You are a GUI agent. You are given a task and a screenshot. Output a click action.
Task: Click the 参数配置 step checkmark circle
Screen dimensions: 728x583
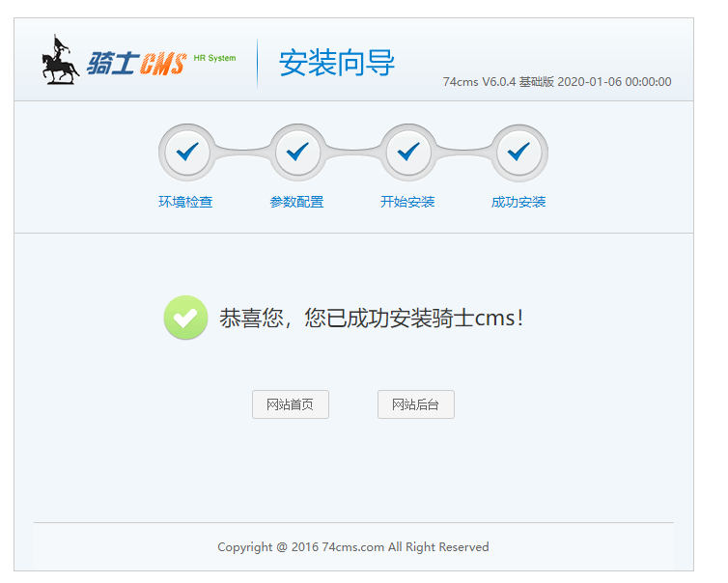[x=297, y=153]
